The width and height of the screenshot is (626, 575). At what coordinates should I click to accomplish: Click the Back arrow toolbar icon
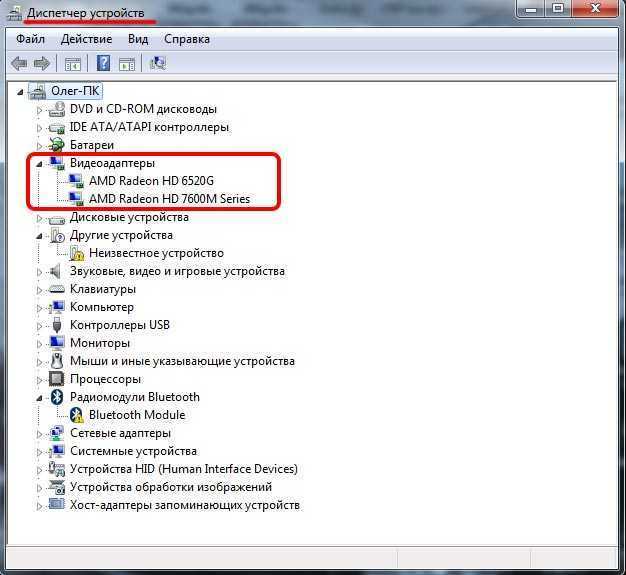coord(19,63)
